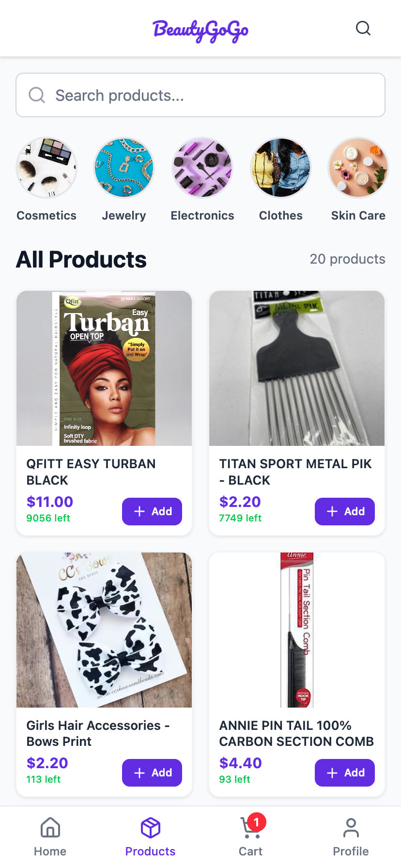The width and height of the screenshot is (401, 868).
Task: Open search using the magnifier icon top right
Action: point(363,28)
